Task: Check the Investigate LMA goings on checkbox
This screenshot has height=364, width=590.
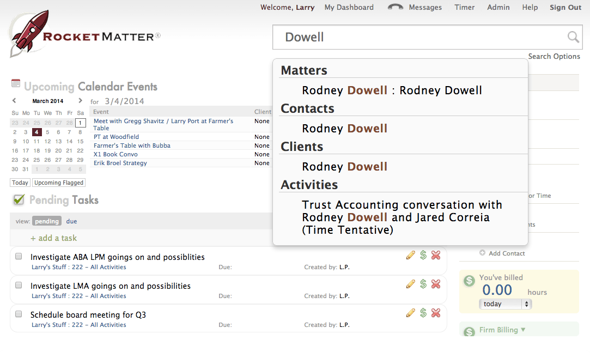Action: (19, 286)
